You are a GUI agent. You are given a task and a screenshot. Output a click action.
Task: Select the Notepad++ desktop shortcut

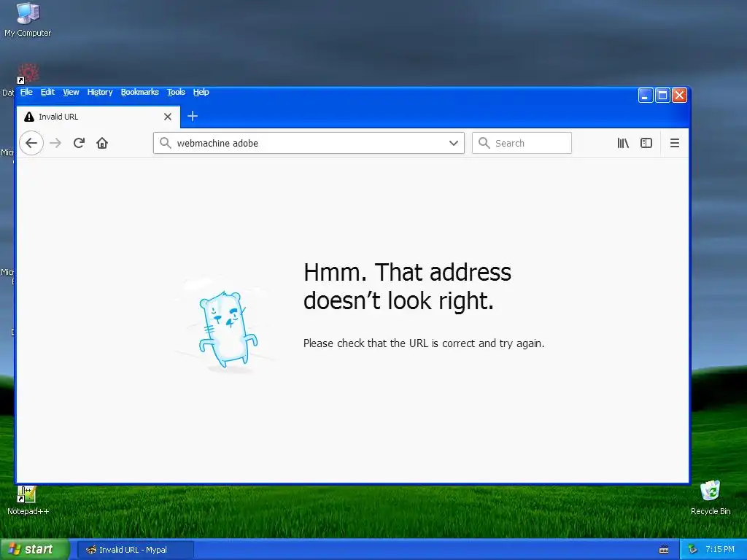(28, 500)
